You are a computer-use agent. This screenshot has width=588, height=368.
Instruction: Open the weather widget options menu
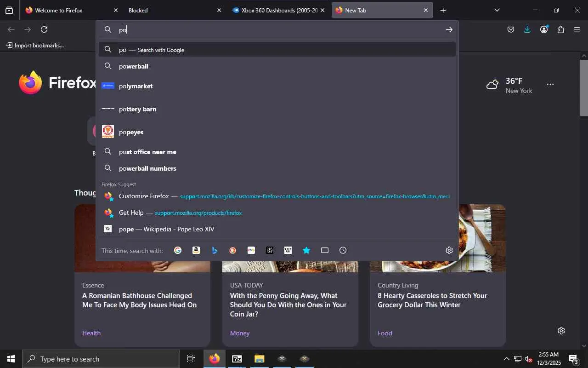pyautogui.click(x=550, y=84)
